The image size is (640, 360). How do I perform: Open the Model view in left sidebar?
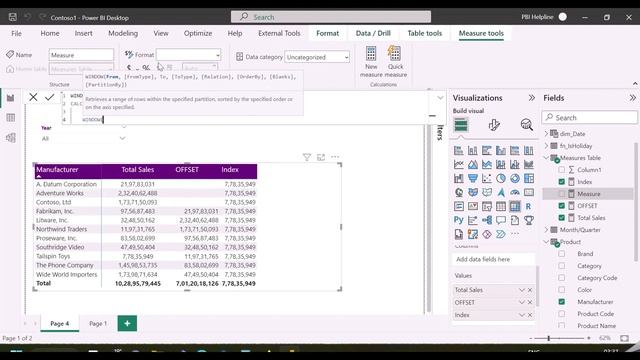tap(11, 138)
